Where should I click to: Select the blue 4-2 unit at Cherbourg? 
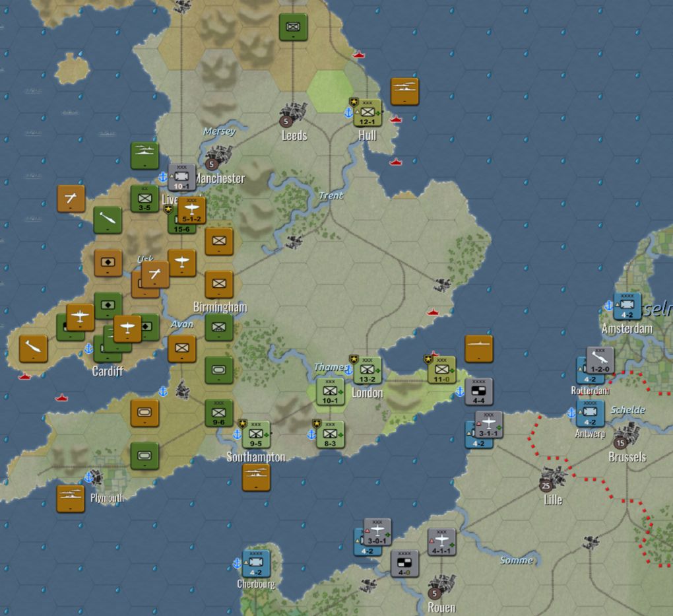point(256,564)
